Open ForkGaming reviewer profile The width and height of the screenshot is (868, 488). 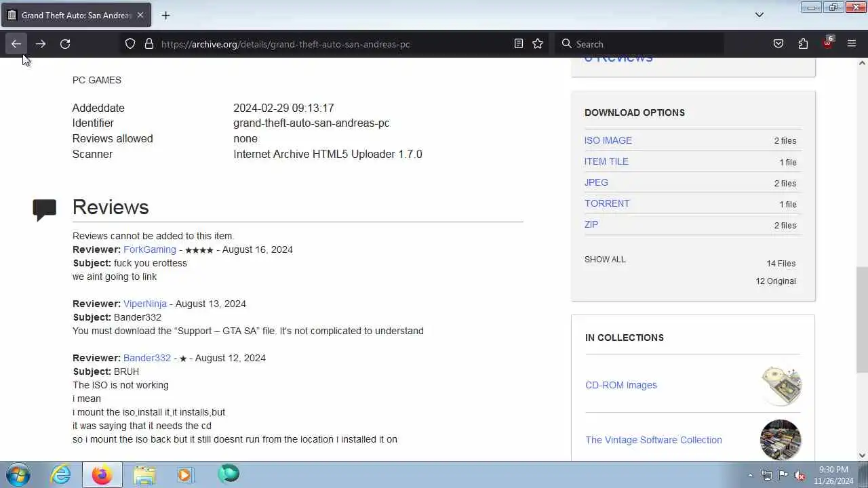[x=150, y=249]
